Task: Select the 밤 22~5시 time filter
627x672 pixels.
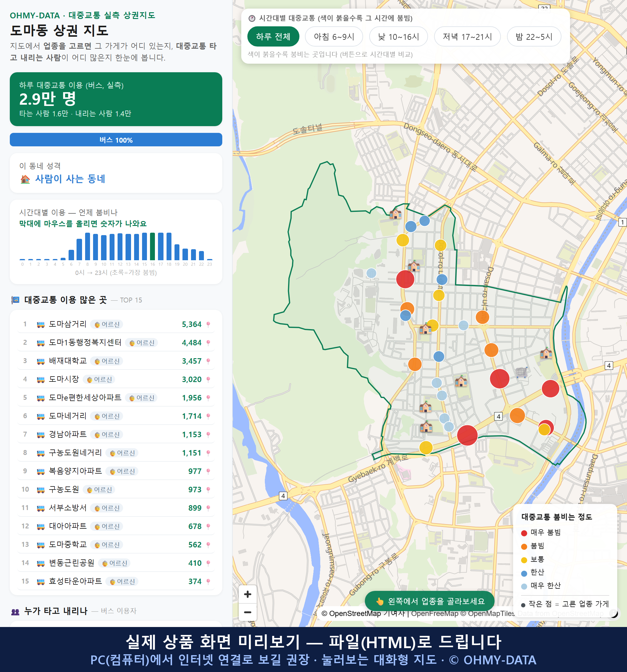Action: [x=534, y=36]
